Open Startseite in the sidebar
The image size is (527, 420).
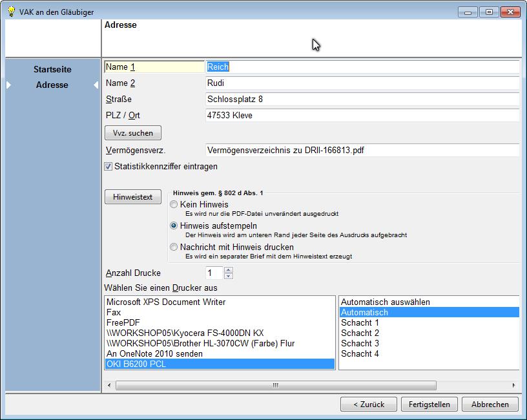[52, 69]
